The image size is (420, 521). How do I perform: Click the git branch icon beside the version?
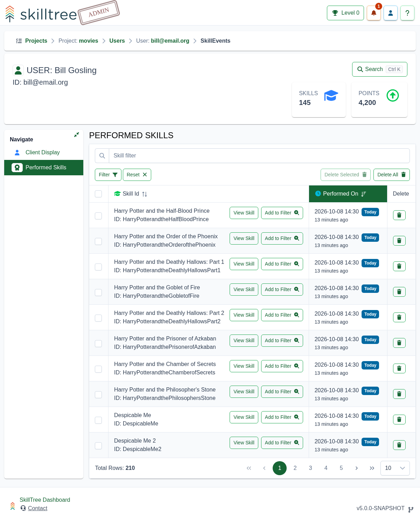coord(411,509)
